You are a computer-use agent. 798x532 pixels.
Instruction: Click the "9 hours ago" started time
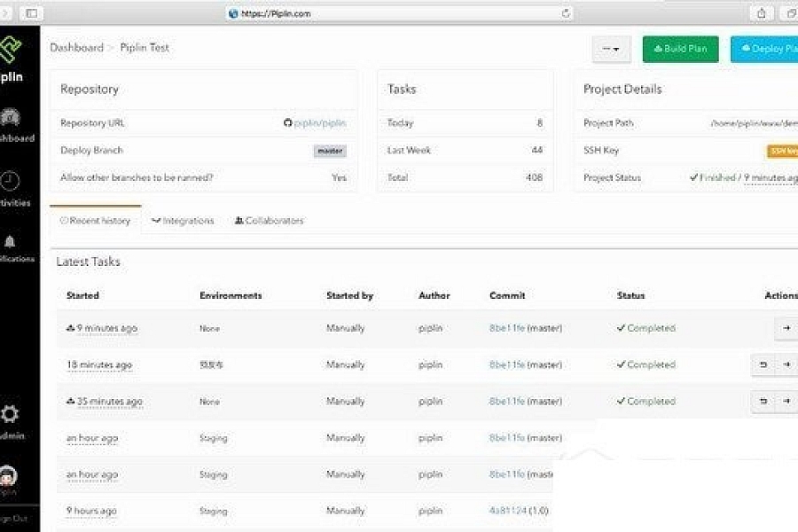tap(91, 511)
